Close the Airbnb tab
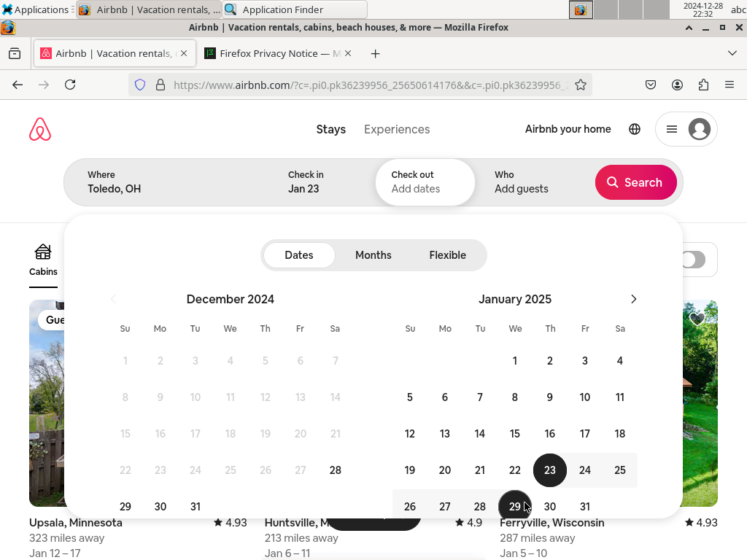Image resolution: width=747 pixels, height=560 pixels. click(184, 53)
